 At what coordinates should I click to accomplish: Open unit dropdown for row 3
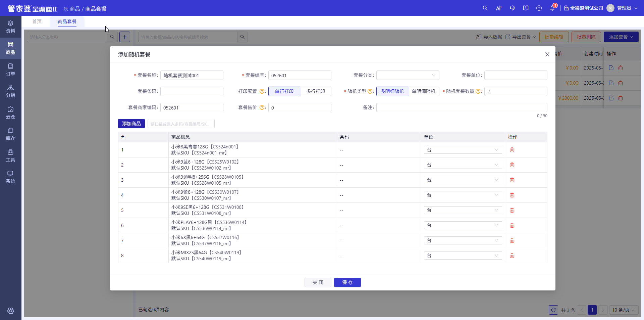463,180
